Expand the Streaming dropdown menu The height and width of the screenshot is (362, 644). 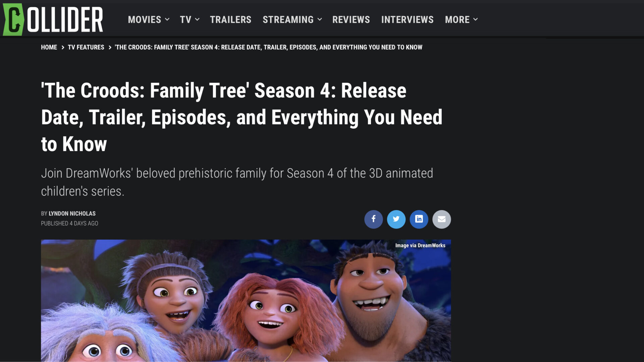click(x=292, y=19)
